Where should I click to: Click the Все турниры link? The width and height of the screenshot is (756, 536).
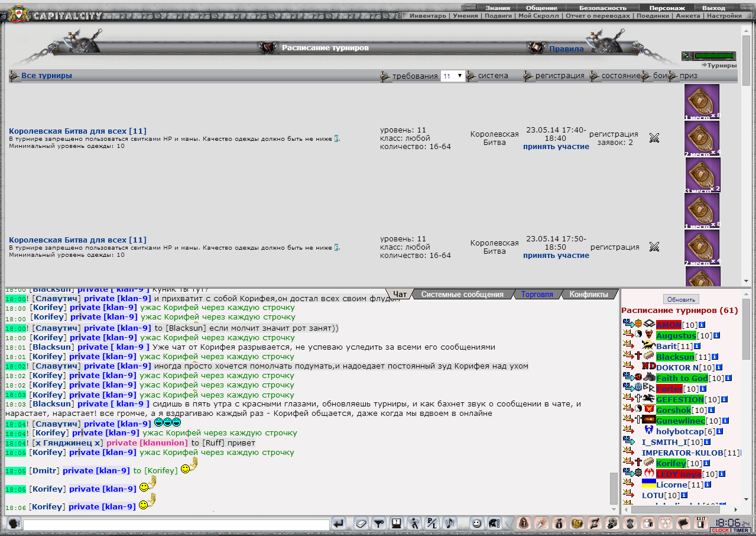[x=47, y=76]
